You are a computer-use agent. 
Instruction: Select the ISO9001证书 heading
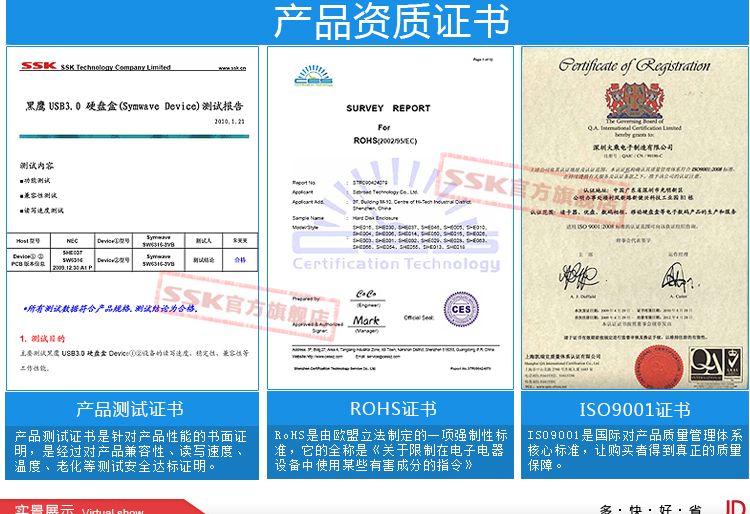(x=635, y=410)
